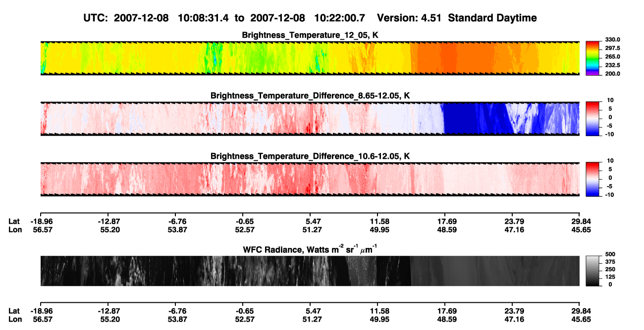
Task: Click latitude 17.69 under the 10.6-12.05 panel
Action: [x=445, y=222]
